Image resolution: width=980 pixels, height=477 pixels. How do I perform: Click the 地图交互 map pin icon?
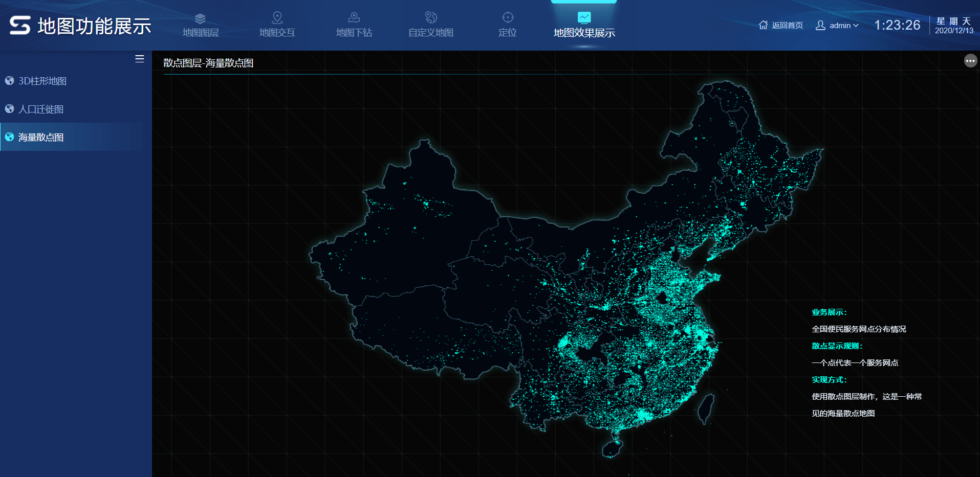(x=277, y=17)
